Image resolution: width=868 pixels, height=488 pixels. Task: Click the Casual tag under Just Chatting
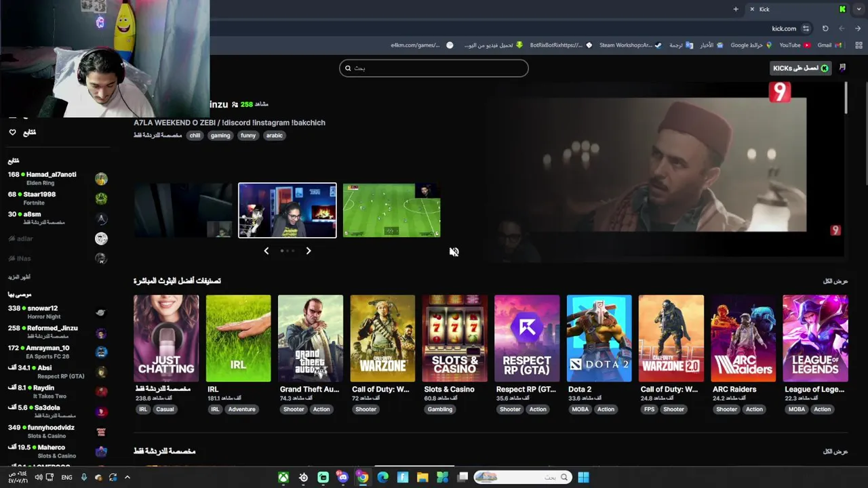(165, 409)
